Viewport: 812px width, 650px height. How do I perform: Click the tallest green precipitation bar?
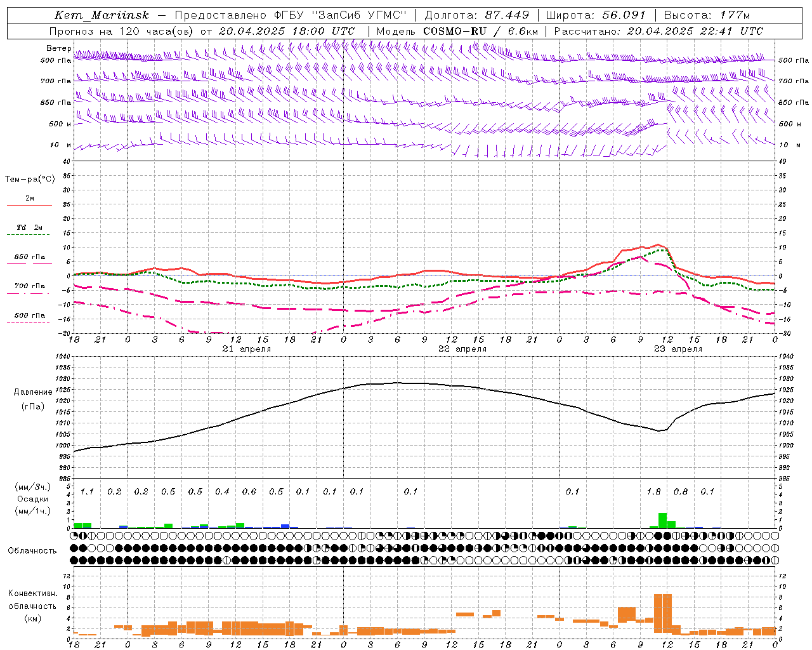tap(662, 521)
